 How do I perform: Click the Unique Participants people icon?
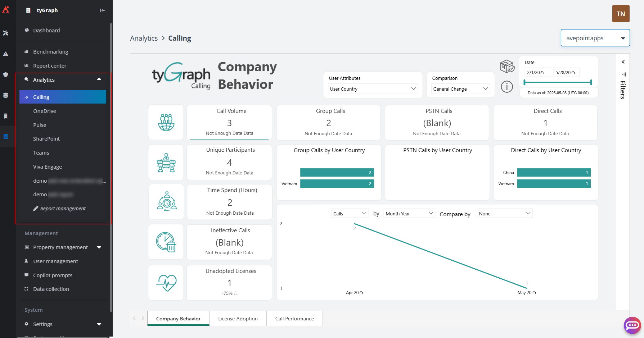click(x=166, y=163)
